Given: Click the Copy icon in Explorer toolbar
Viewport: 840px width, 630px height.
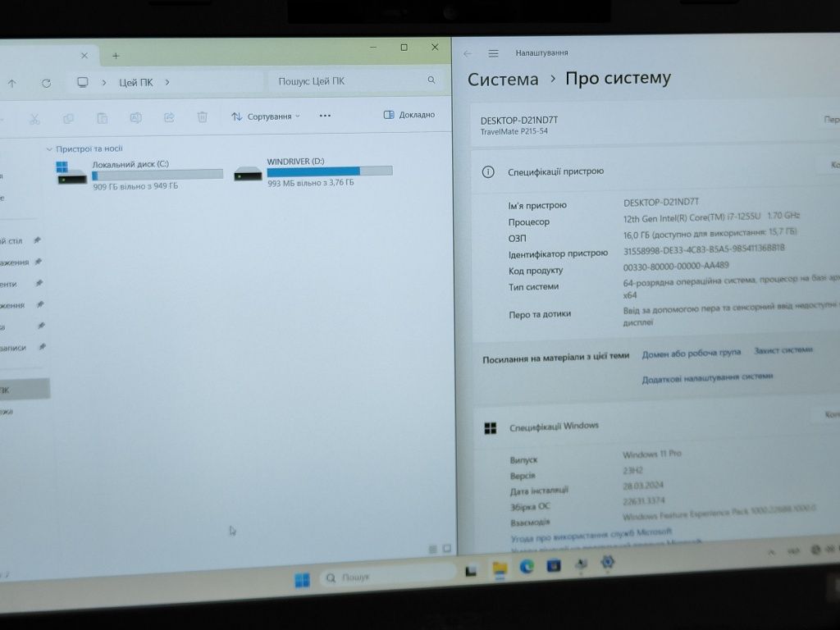Looking at the screenshot, I should 68,118.
